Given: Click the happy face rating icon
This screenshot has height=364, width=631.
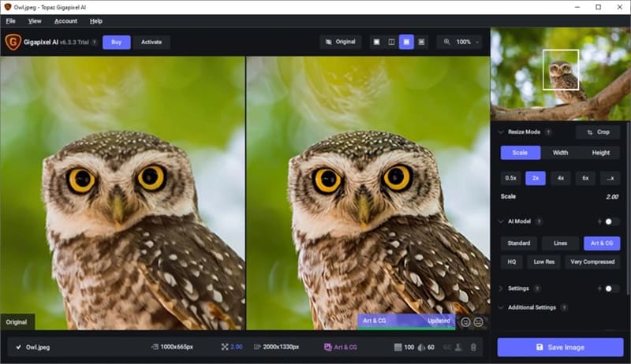Looking at the screenshot, I should coord(465,321).
